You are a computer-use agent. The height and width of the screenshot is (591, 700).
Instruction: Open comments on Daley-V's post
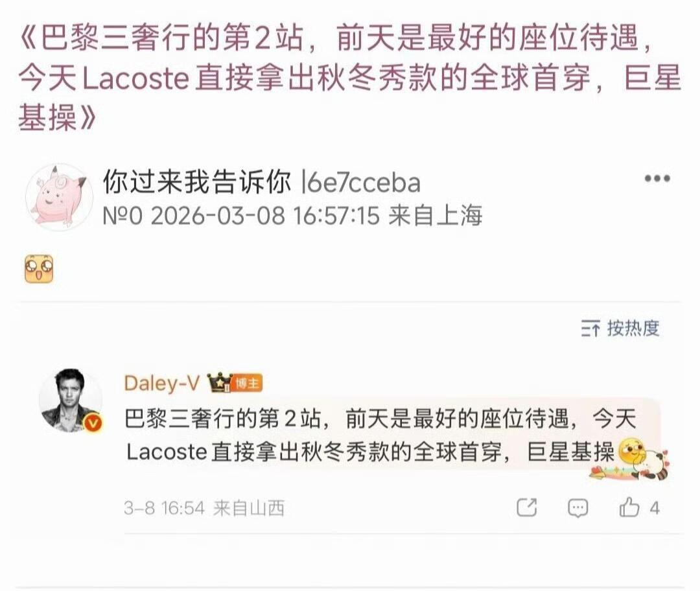577,508
